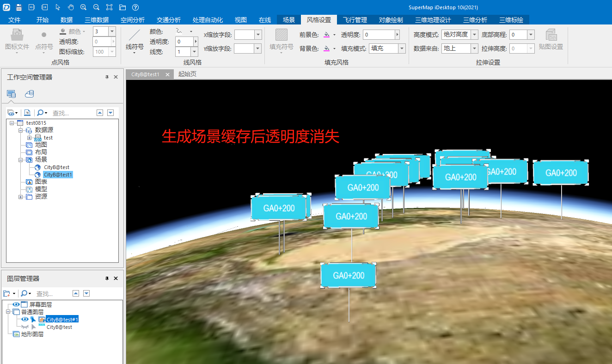Click next search result arrow in layer manager
This screenshot has height=364, width=612.
(86, 294)
